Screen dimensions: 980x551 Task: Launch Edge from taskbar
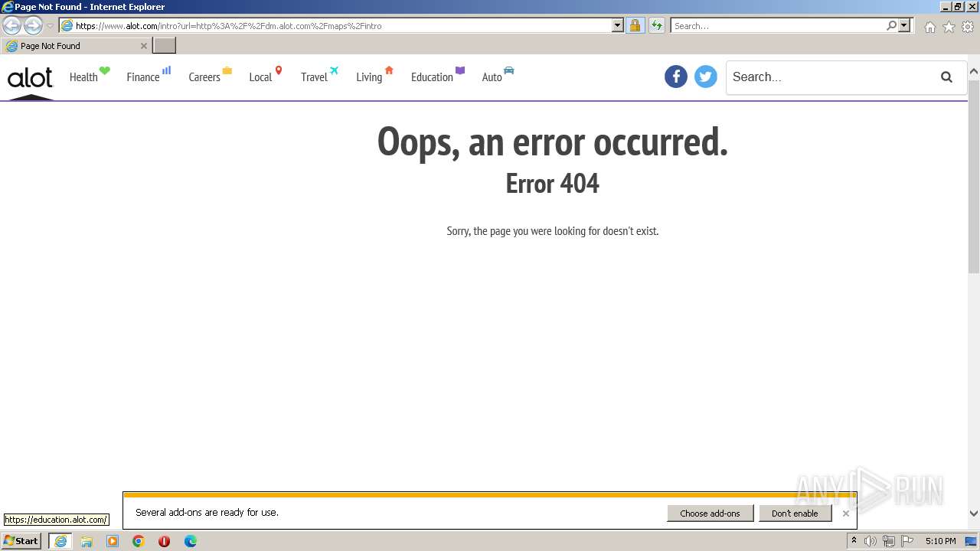(x=191, y=541)
